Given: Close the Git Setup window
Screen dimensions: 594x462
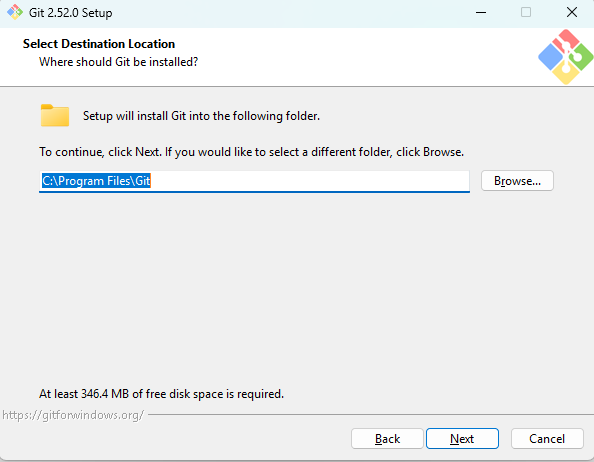Looking at the screenshot, I should tap(572, 12).
